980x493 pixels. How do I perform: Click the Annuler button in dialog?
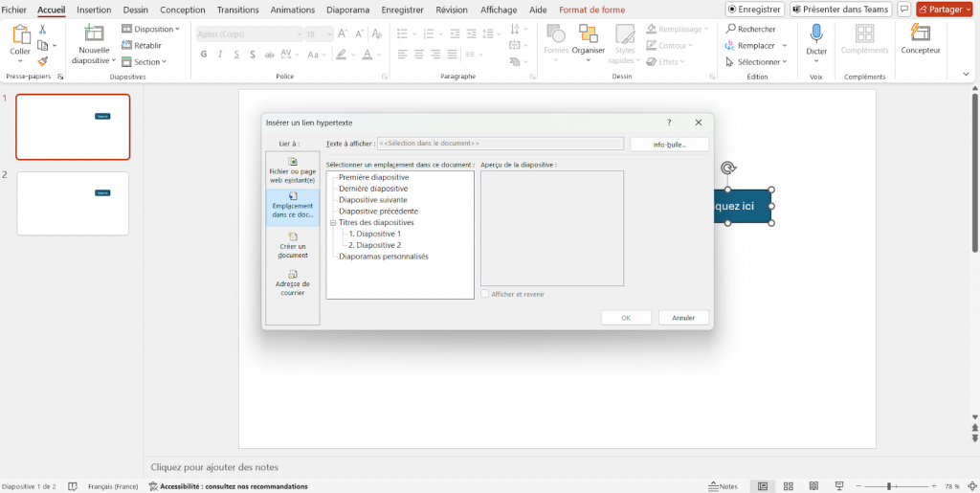(x=683, y=318)
